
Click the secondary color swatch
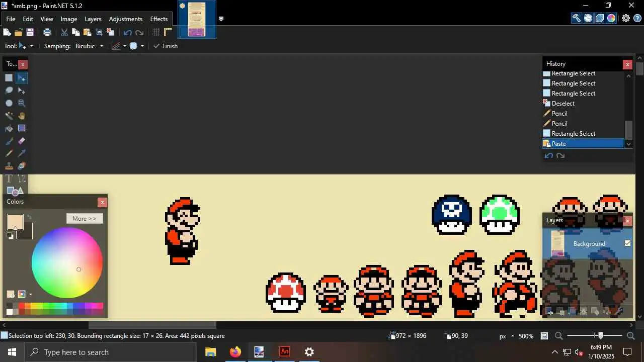tap(27, 233)
